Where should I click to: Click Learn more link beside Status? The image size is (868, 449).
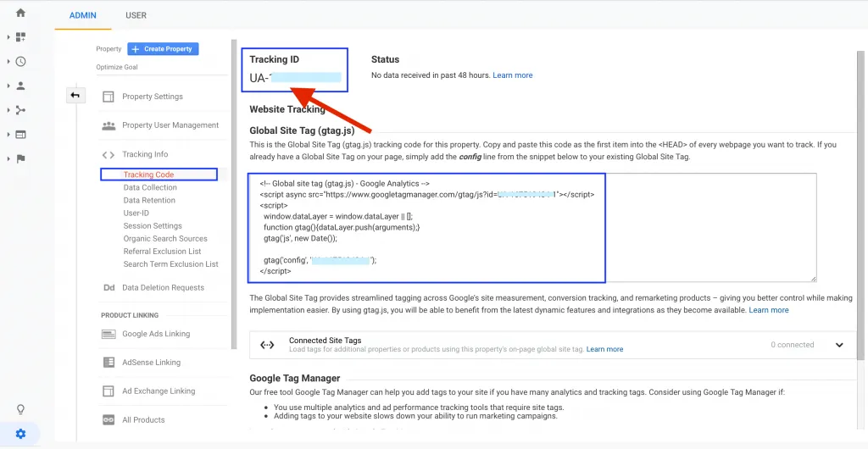(513, 75)
